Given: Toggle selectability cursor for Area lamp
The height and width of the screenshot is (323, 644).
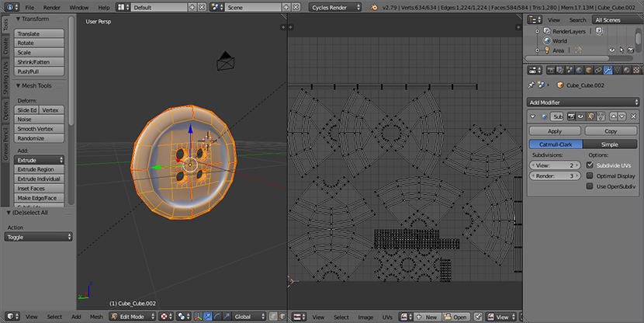Looking at the screenshot, I should coord(621,50).
